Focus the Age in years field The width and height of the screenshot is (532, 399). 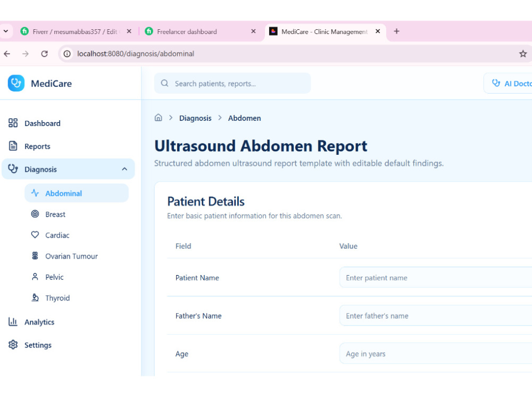(x=436, y=354)
